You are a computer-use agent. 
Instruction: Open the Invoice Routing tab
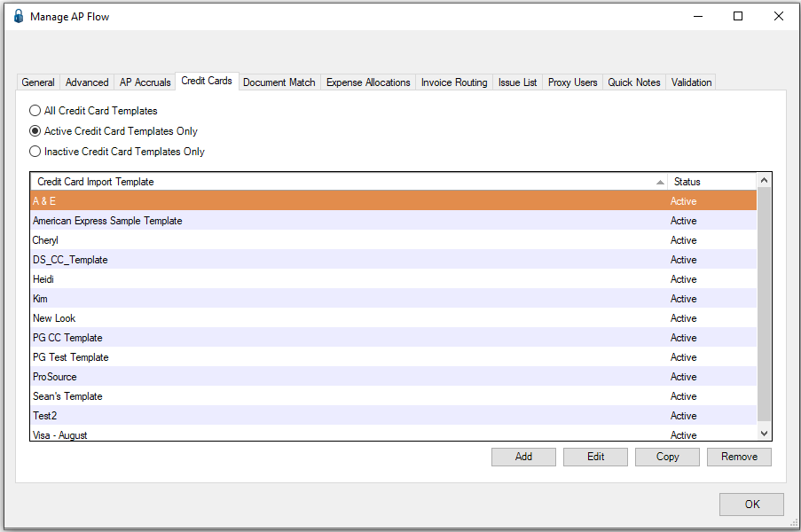point(454,82)
